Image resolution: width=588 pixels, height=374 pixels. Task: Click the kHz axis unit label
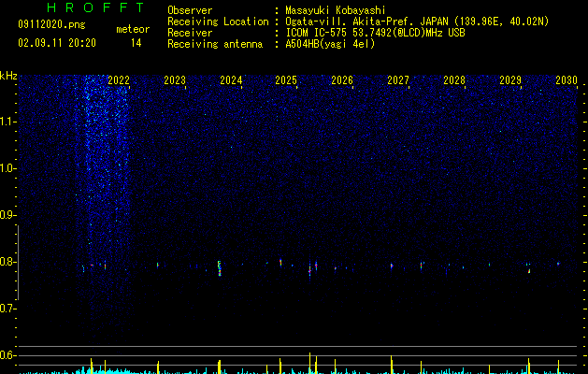pos(8,76)
